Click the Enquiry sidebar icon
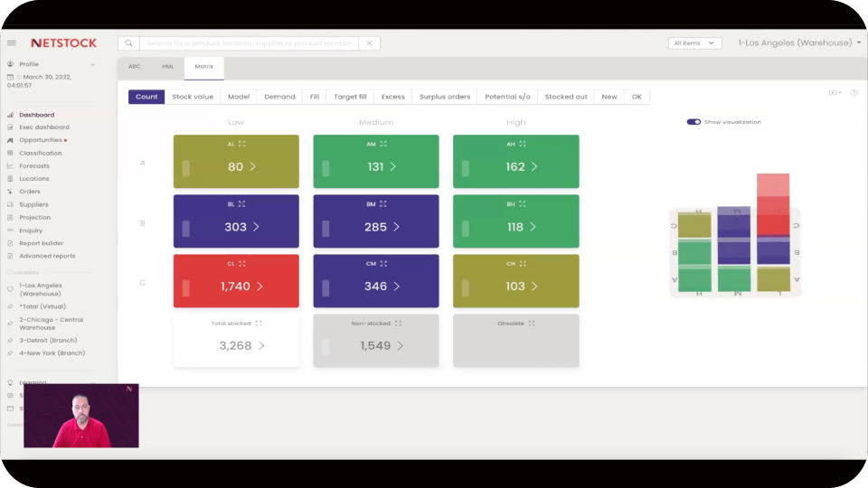Image resolution: width=868 pixels, height=488 pixels. click(10, 230)
